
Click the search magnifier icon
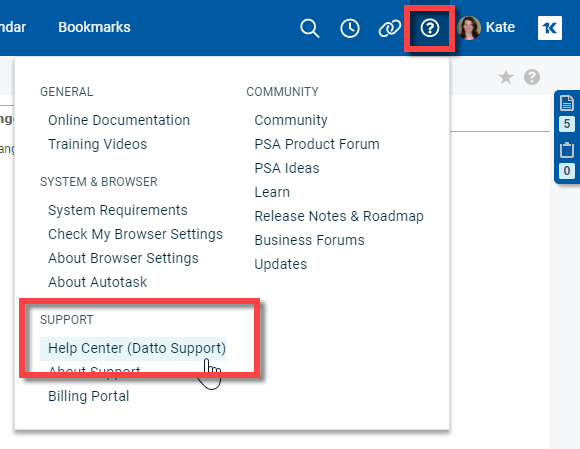tap(310, 28)
